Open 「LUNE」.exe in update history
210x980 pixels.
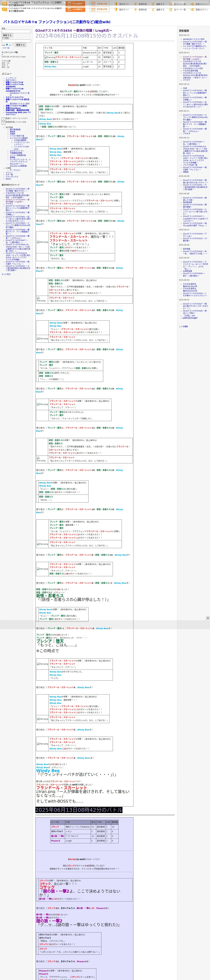click(189, 315)
